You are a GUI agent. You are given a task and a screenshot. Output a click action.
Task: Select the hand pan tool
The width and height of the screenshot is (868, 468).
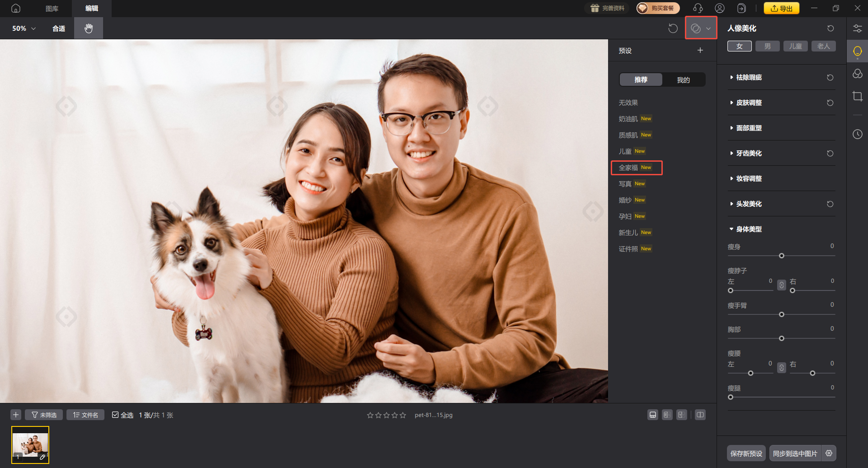[89, 28]
